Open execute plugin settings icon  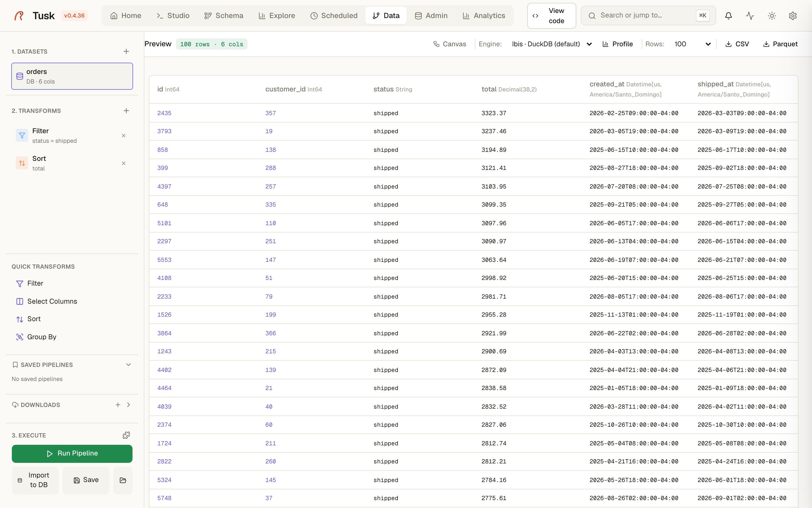tap(126, 435)
